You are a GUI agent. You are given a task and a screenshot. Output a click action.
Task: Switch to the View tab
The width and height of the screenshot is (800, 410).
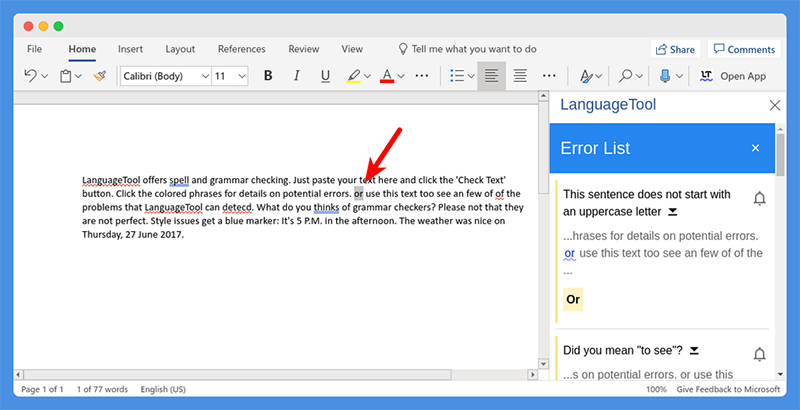352,49
